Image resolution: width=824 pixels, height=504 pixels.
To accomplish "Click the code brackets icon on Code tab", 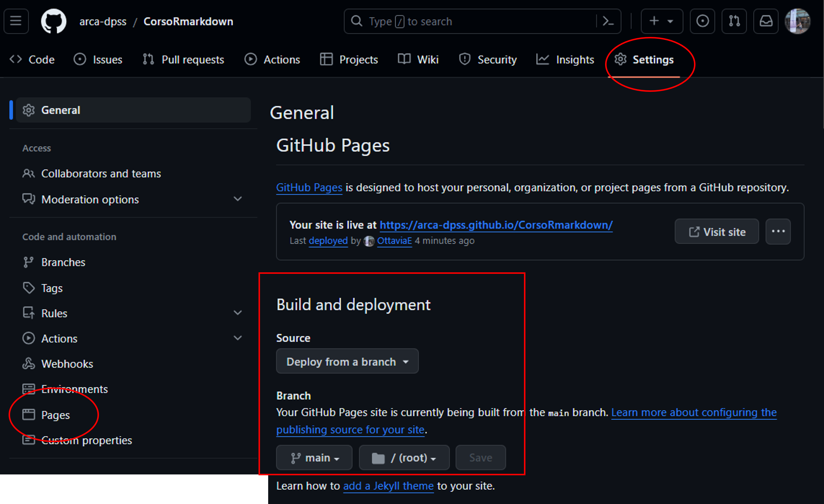I will (15, 59).
